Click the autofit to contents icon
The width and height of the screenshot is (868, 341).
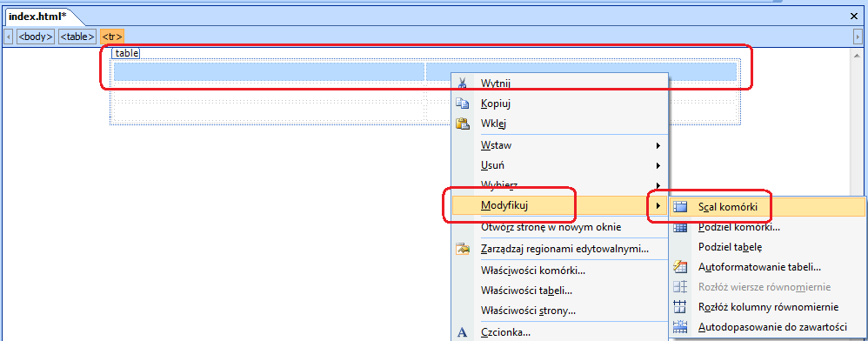click(680, 326)
